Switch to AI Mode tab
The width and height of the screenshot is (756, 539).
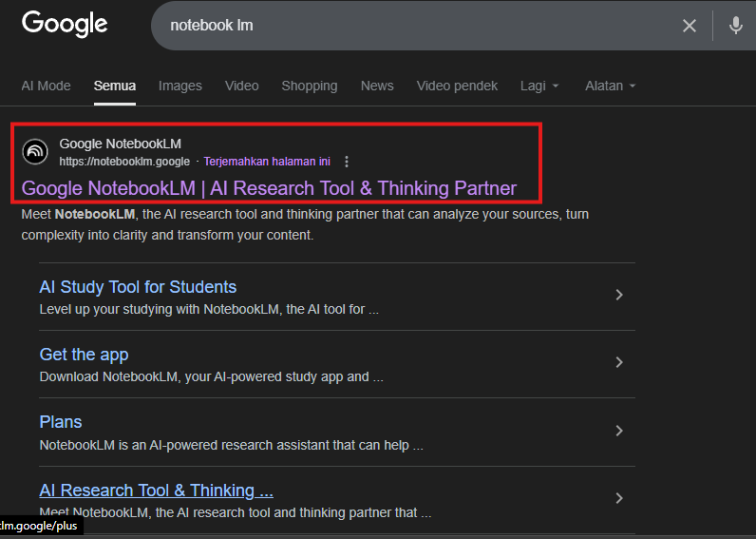pos(46,86)
